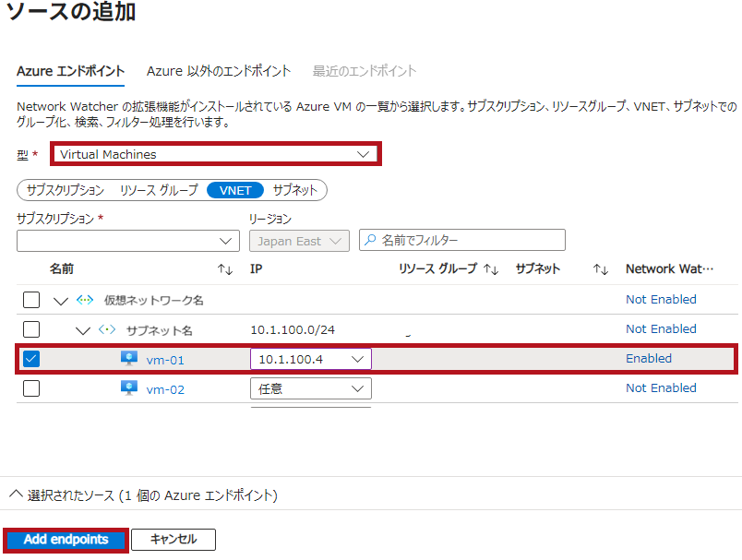The width and height of the screenshot is (742, 560).
Task: Check the 仮想ネットワーク名 row checkbox
Action: 31,300
